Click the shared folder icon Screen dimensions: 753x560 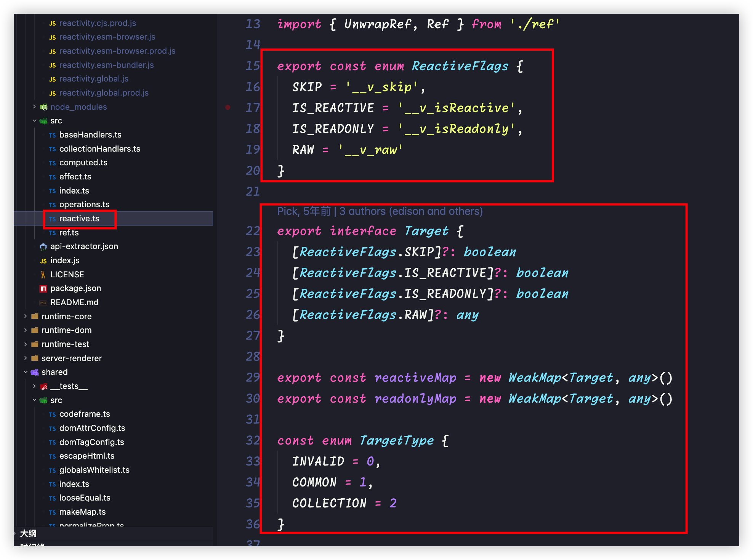pyautogui.click(x=35, y=372)
